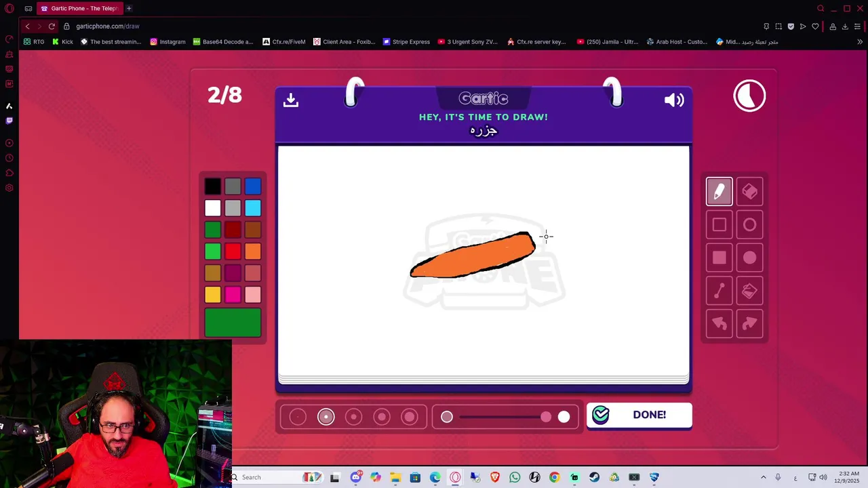Pick the dark blue color swatch

[253, 186]
